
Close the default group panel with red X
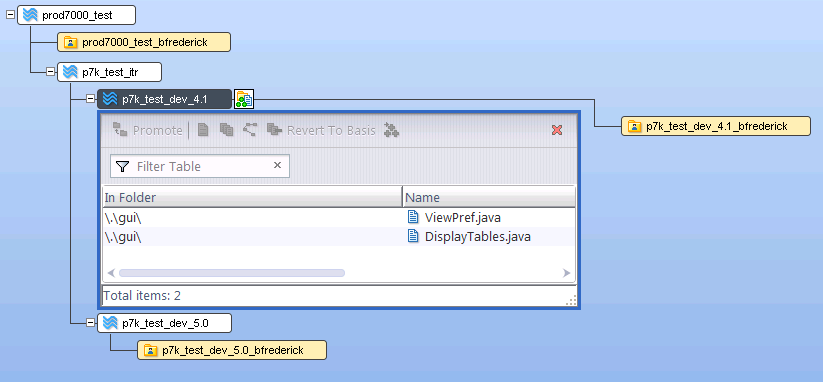pos(557,130)
